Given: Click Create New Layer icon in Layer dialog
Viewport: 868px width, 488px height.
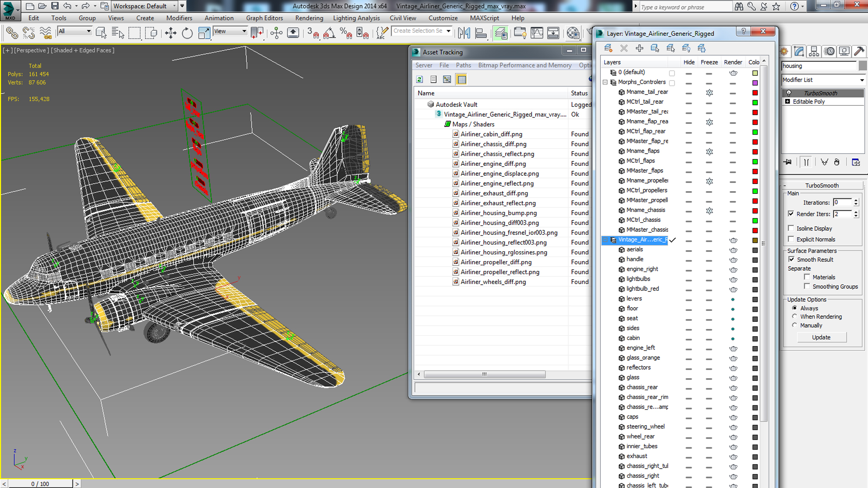Looking at the screenshot, I should (x=609, y=48).
